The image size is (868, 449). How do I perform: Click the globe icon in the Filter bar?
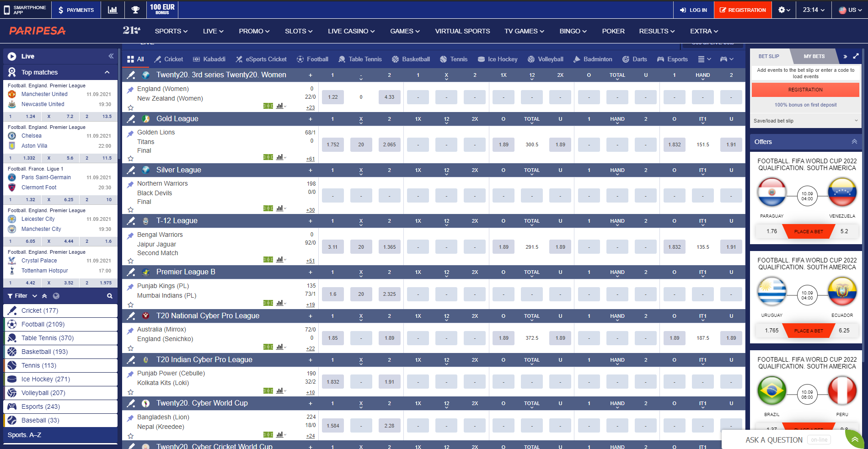(x=56, y=296)
